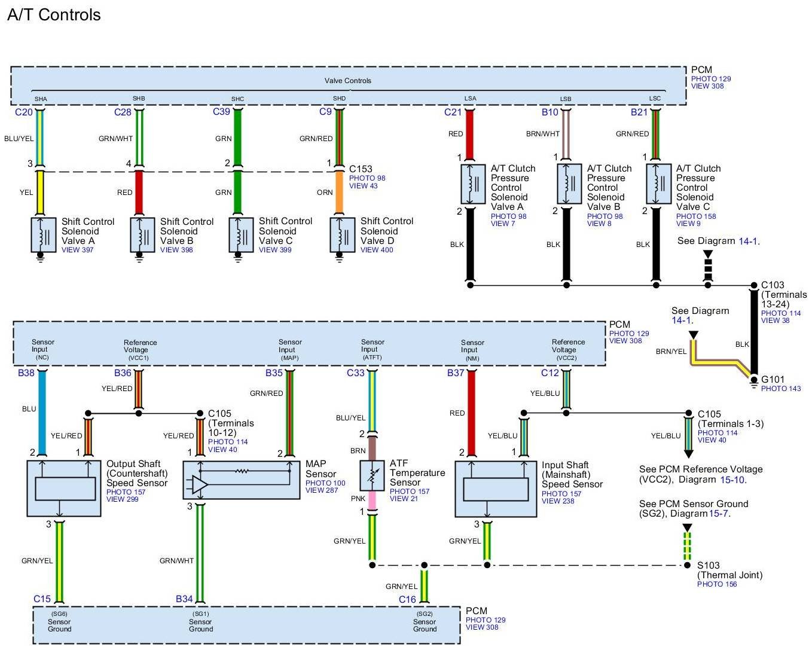The image size is (812, 650).
Task: Open PHOTO 158 for Solenoid Valve C
Action: click(696, 216)
